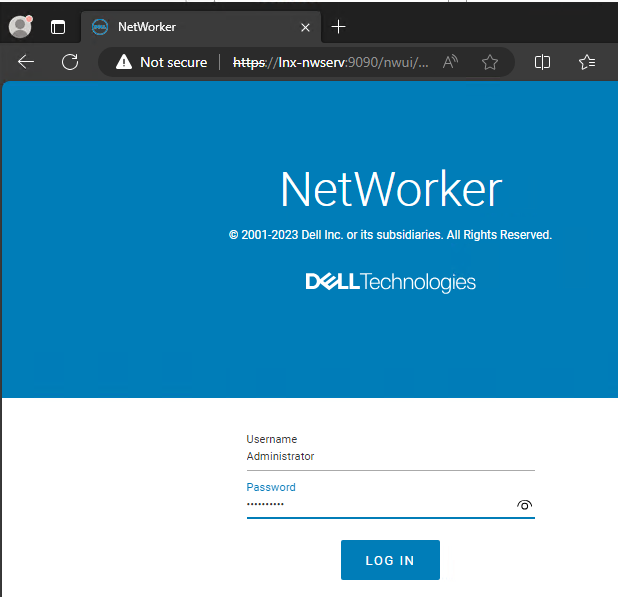Activate Read aloud icon

pos(450,62)
